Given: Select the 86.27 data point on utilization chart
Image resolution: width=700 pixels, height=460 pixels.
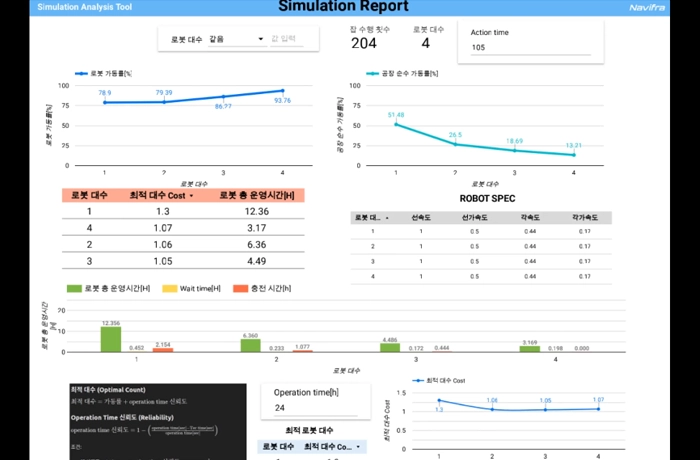Looking at the screenshot, I should (223, 96).
